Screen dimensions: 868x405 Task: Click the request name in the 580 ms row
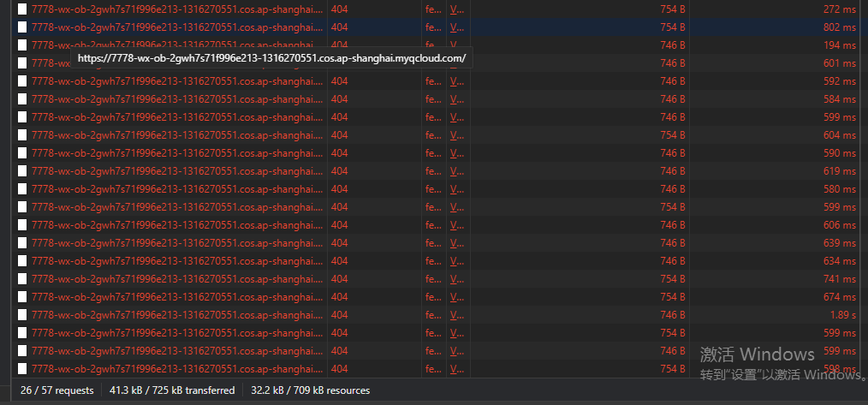[177, 189]
